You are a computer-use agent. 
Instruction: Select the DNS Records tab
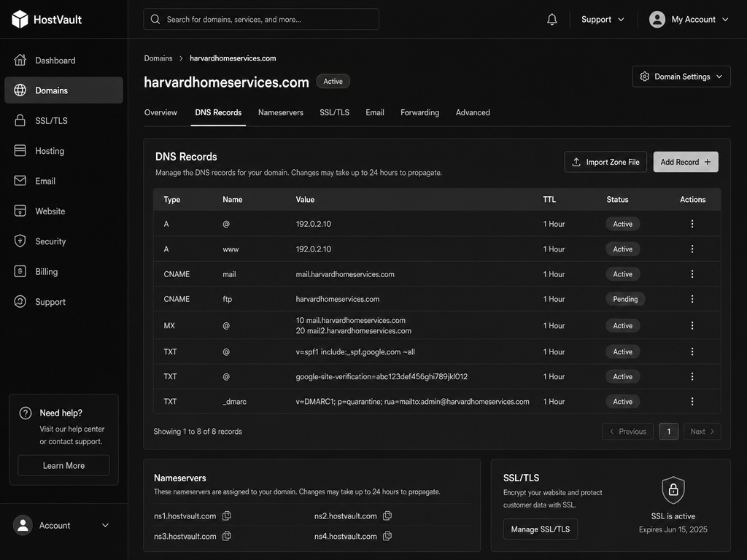[x=218, y=112]
